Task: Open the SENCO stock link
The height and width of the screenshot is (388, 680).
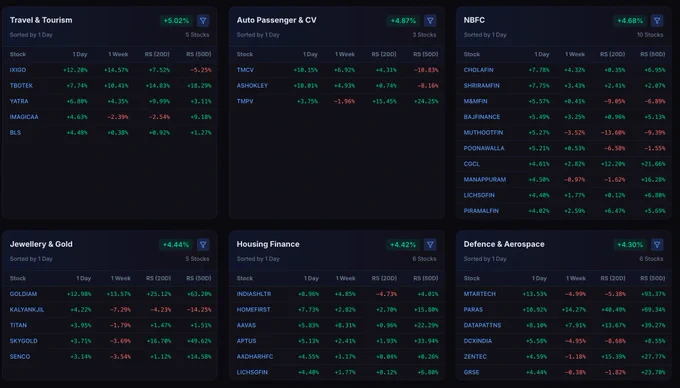Action: [20, 356]
